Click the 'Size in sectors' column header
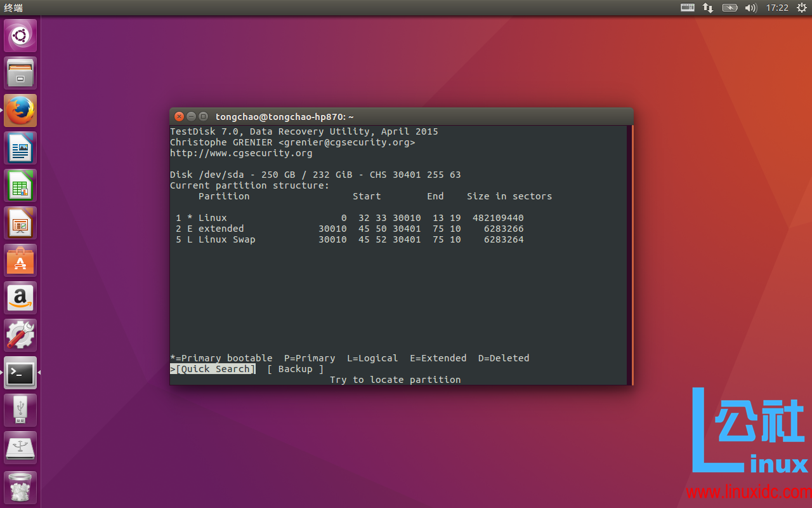Screen dimensions: 812x508 509,196
